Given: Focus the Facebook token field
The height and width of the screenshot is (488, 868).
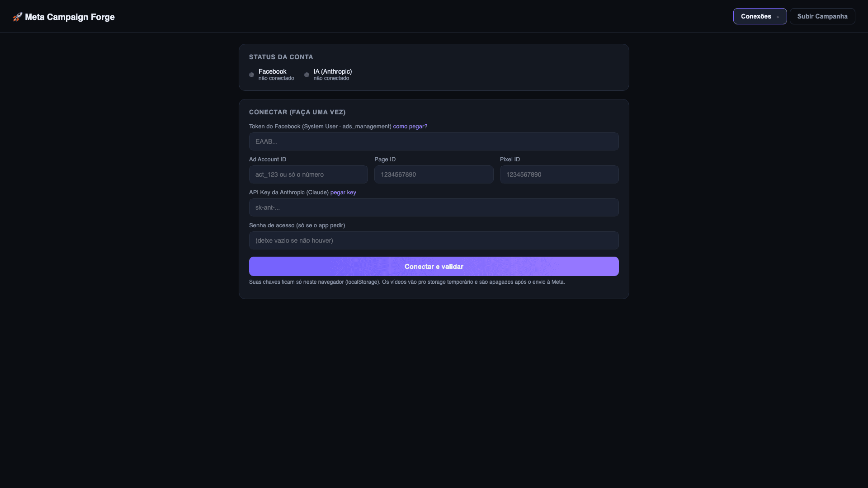Looking at the screenshot, I should [434, 141].
